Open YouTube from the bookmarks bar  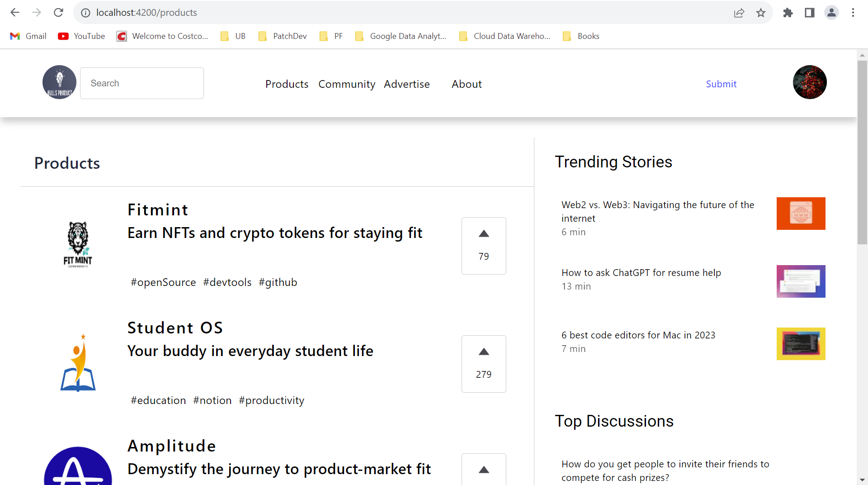point(81,36)
